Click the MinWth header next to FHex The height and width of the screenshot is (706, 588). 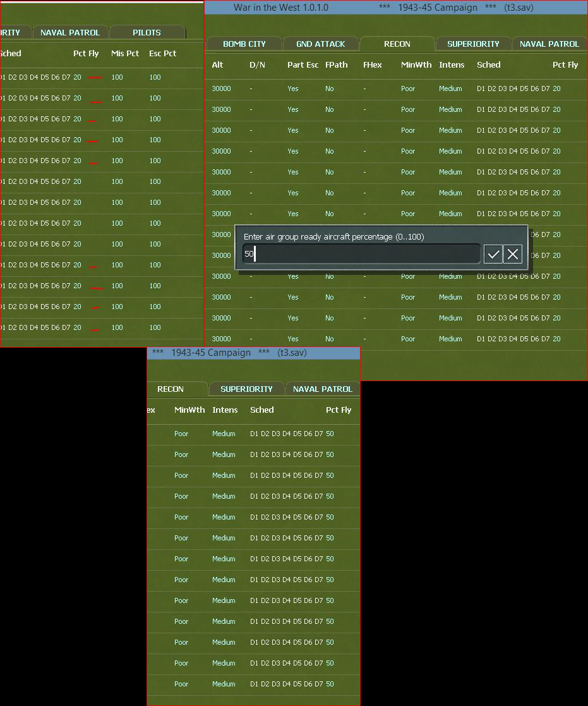416,65
